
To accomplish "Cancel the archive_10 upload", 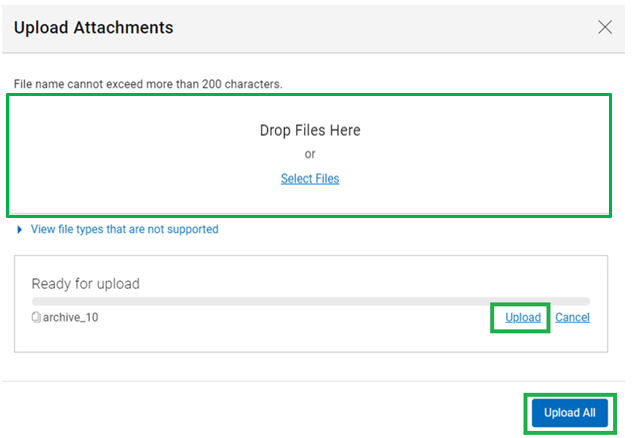I will pos(572,318).
